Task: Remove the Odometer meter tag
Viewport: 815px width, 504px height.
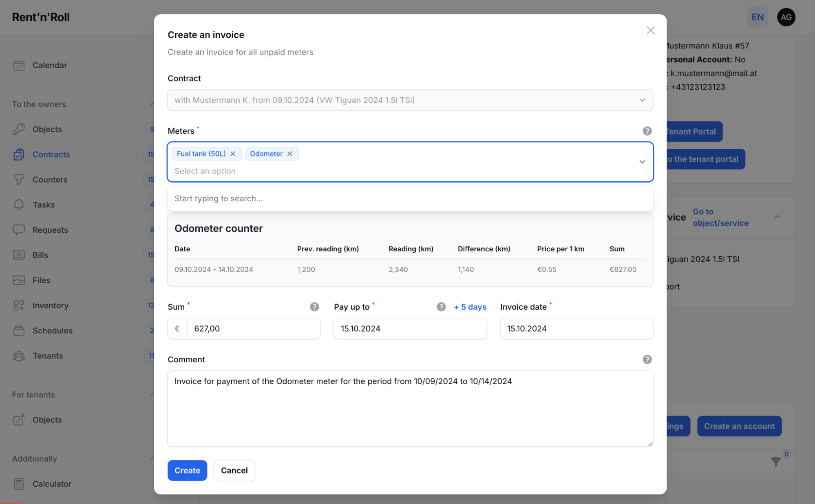Action: pyautogui.click(x=289, y=154)
